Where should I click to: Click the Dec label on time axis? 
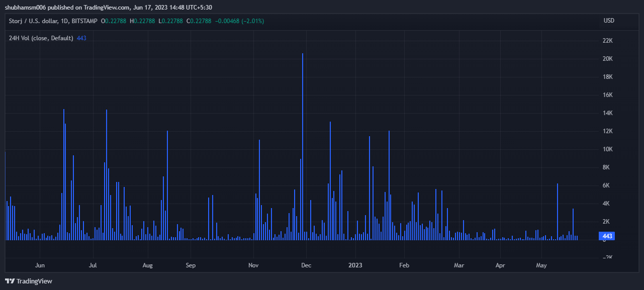pos(306,265)
